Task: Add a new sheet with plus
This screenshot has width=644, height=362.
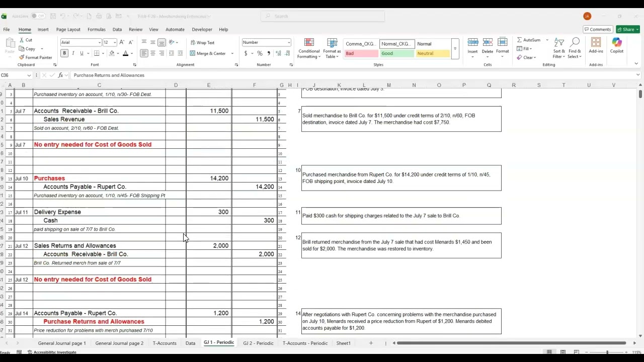Action: point(371,343)
